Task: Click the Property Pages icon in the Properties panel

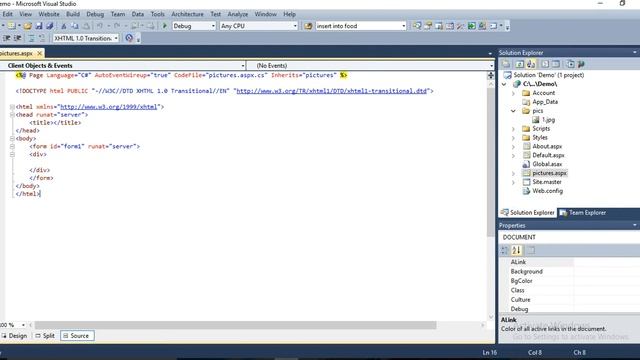Action: pyautogui.click(x=531, y=250)
